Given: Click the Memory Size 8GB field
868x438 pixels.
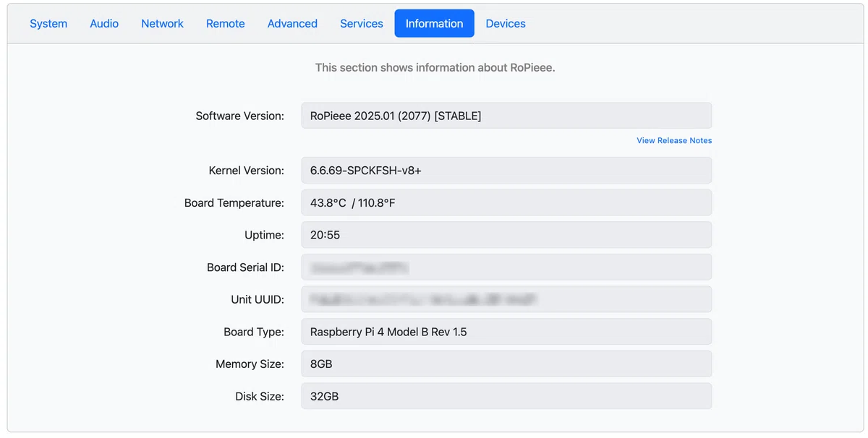Looking at the screenshot, I should coord(506,364).
